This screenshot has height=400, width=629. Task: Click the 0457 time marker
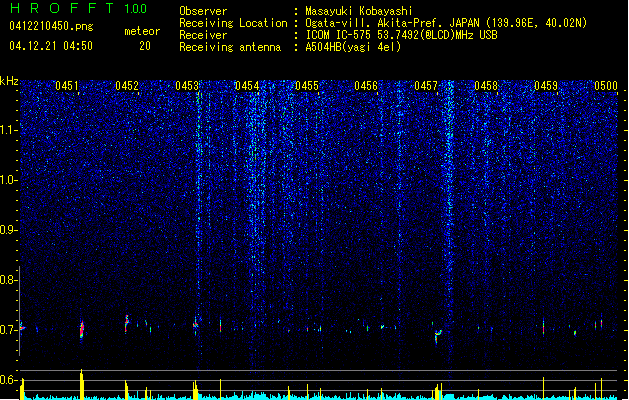(x=426, y=86)
